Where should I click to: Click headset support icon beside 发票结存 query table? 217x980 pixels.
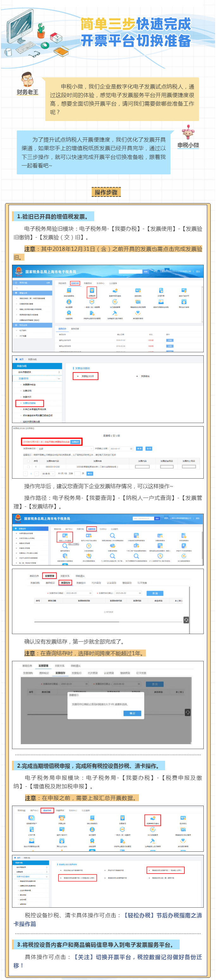[187, 620]
